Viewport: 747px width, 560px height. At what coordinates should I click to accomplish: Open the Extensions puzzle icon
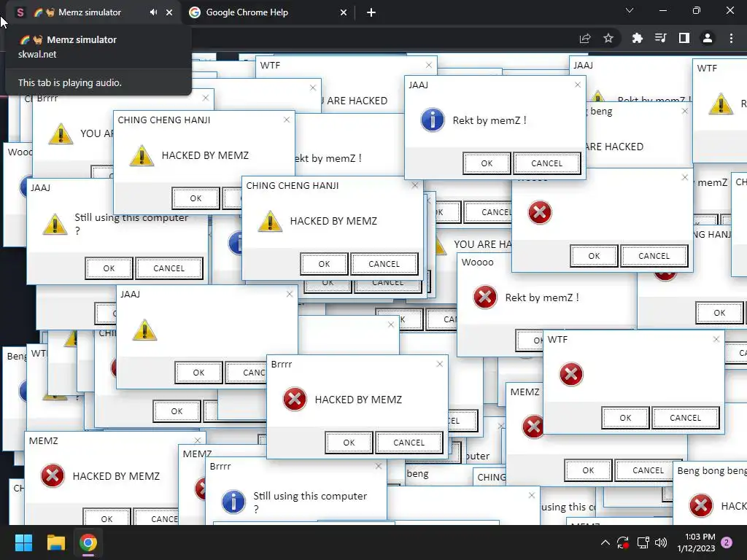click(x=637, y=38)
